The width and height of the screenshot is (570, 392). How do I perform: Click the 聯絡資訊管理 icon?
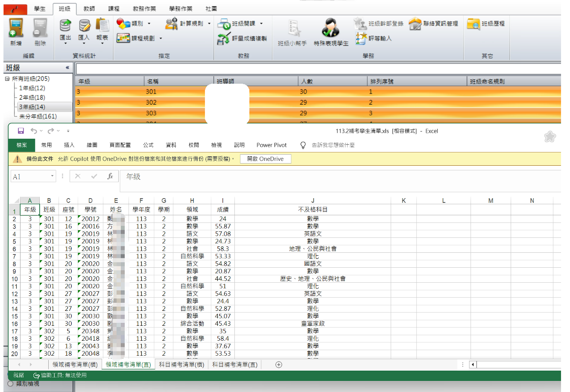415,23
